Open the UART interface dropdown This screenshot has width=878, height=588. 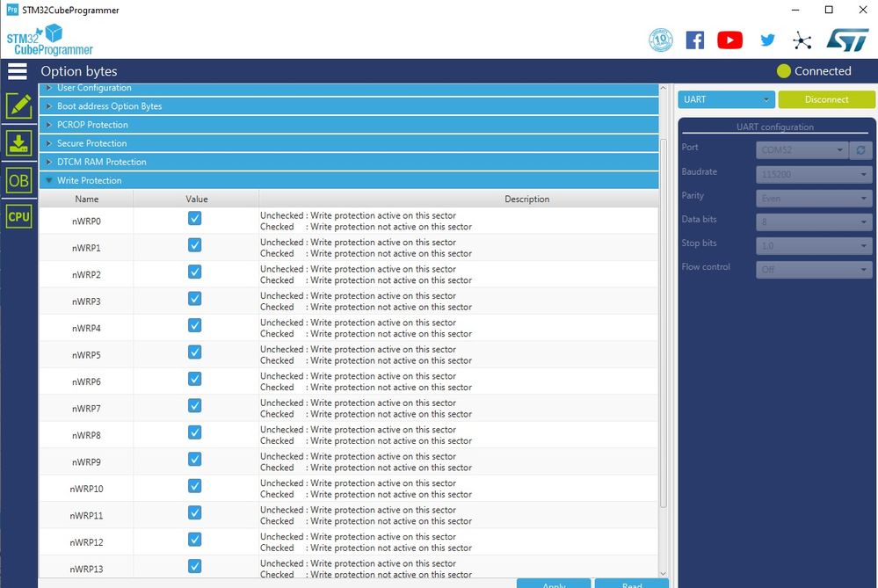726,99
